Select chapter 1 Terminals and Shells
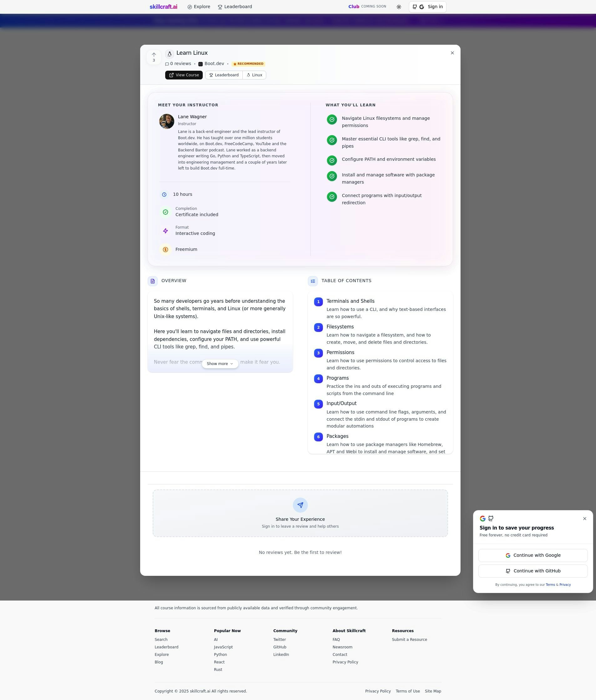 pos(380,308)
